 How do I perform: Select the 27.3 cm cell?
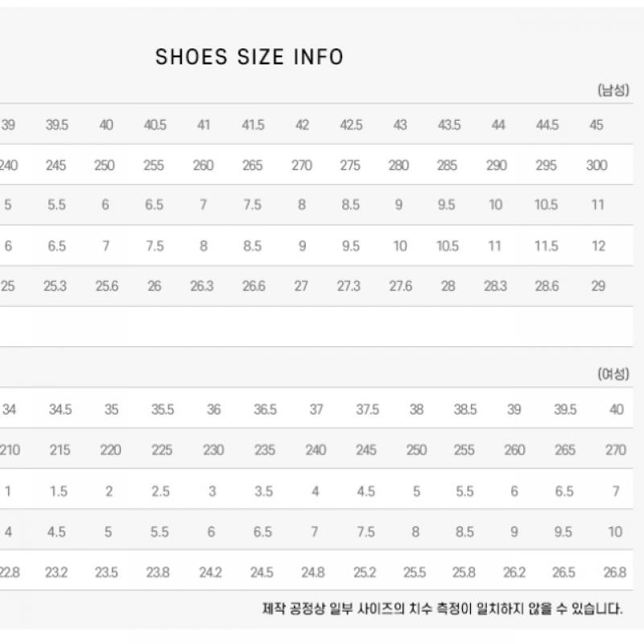click(349, 287)
